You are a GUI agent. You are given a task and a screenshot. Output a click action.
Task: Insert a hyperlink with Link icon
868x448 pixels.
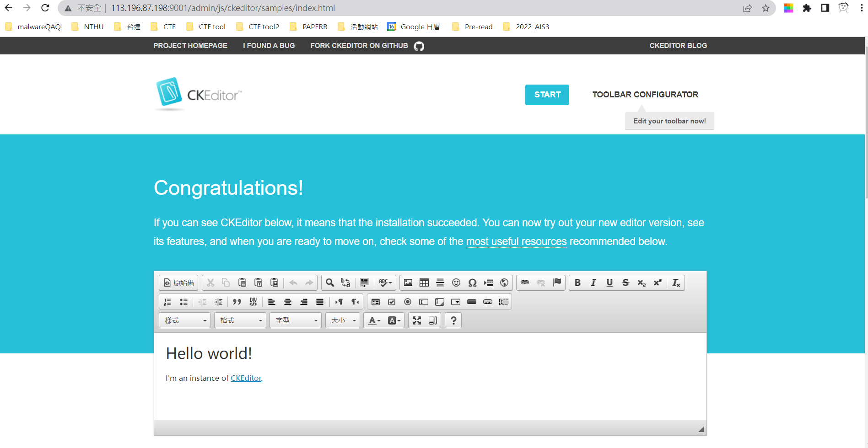(525, 283)
